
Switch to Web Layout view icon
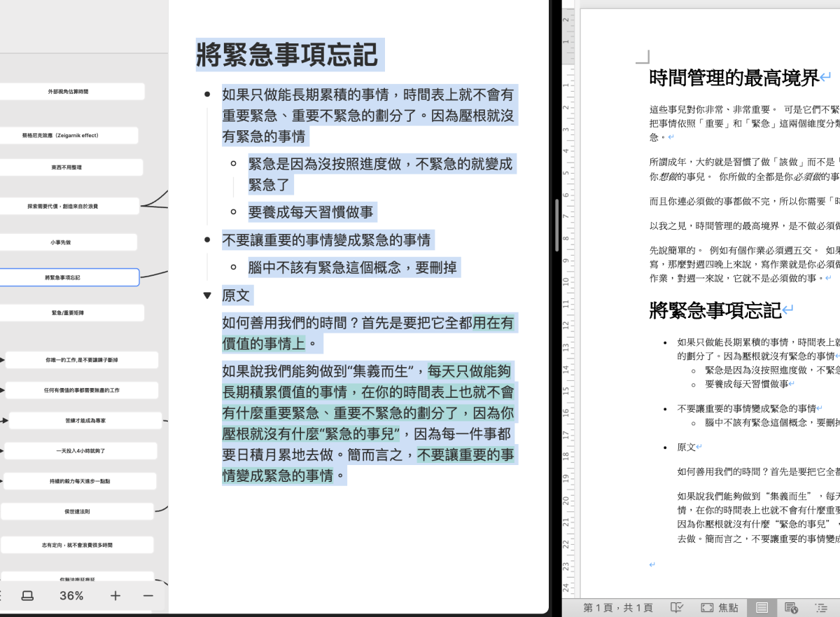click(792, 607)
